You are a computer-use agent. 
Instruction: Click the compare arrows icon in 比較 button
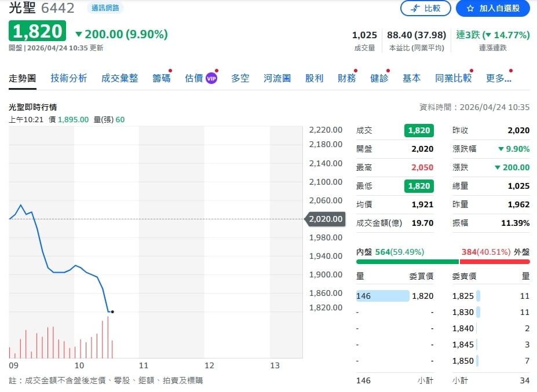click(414, 9)
